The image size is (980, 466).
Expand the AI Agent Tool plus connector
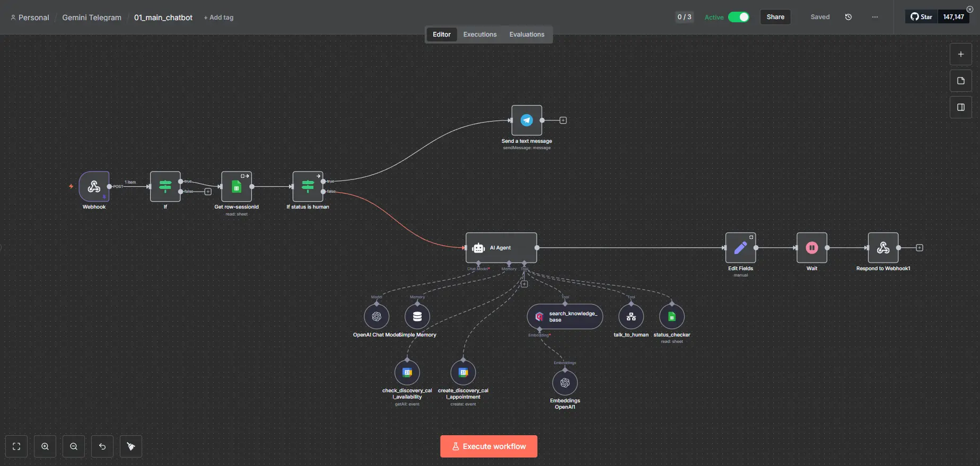point(524,284)
